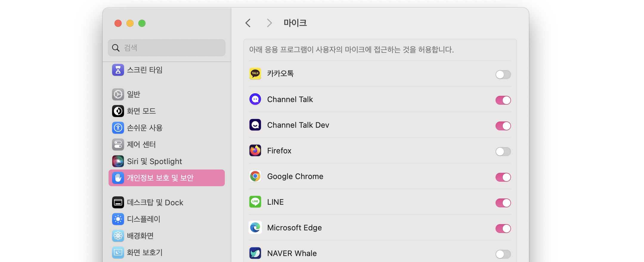Click the LINE app name
The width and height of the screenshot is (644, 262).
point(275,202)
